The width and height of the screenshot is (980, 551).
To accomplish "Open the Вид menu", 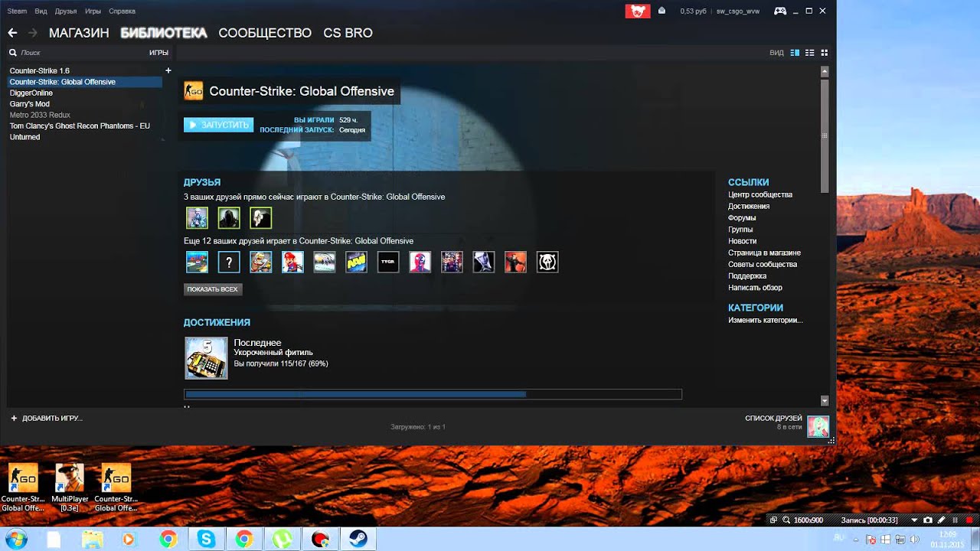I will click(41, 11).
